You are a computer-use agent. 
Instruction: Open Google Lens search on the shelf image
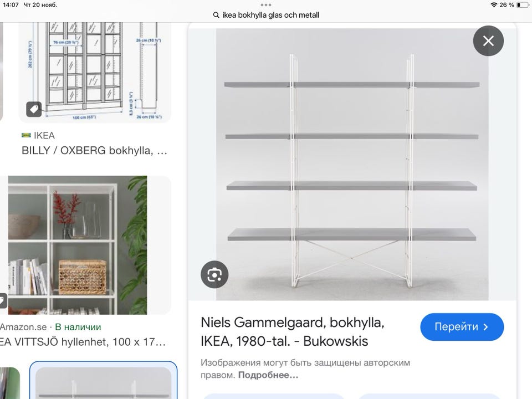[214, 274]
